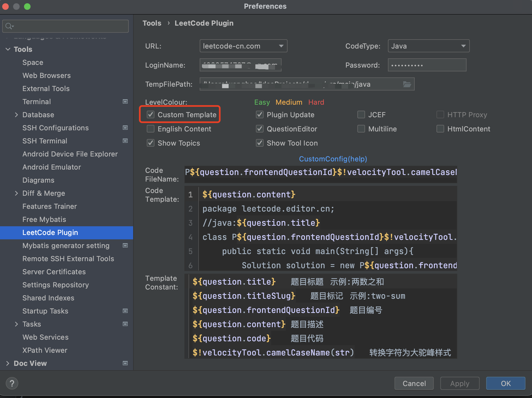
Task: Open the CodeType Java dropdown
Action: coord(428,46)
